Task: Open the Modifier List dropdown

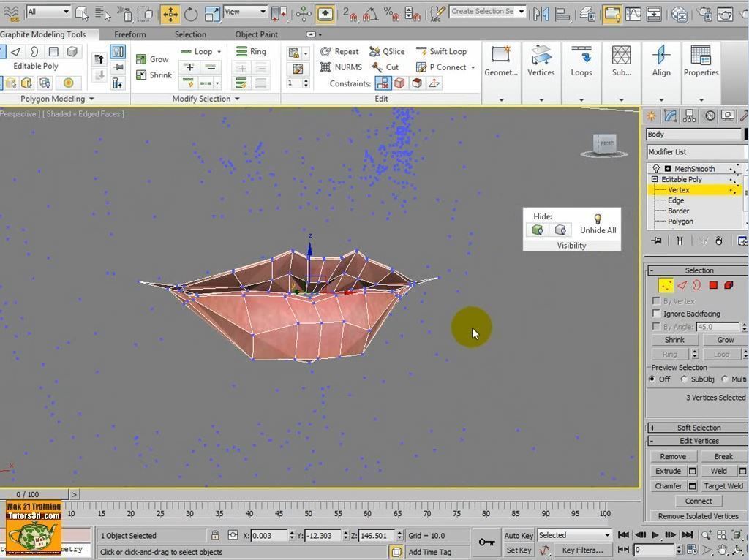Action: point(695,151)
